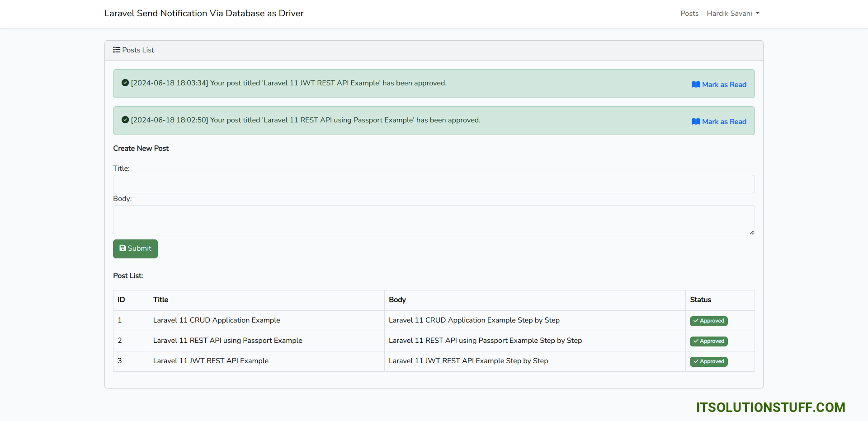Open the Hardik Savani account dropdown
This screenshot has height=421, width=868.
point(732,14)
